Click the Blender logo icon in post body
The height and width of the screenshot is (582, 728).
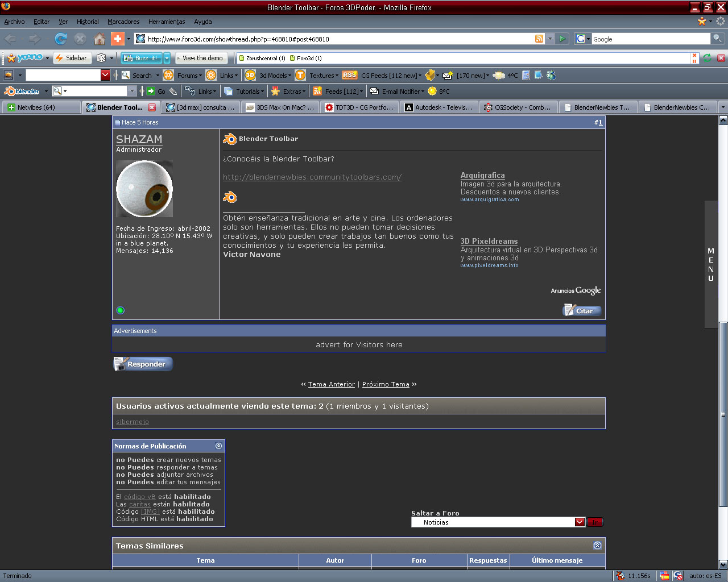pos(230,197)
